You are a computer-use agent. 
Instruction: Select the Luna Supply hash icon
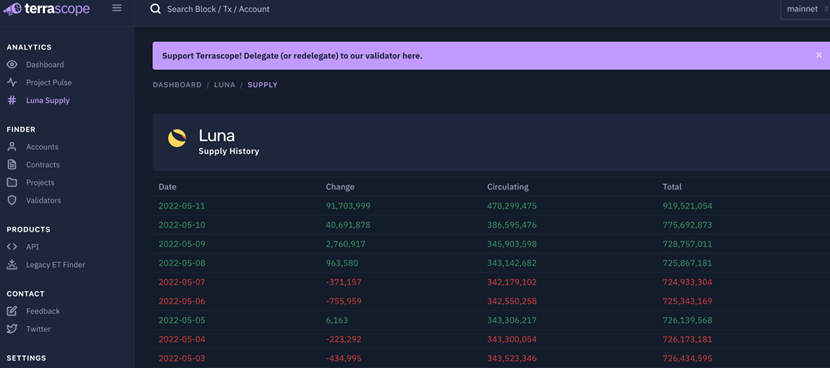(x=12, y=101)
